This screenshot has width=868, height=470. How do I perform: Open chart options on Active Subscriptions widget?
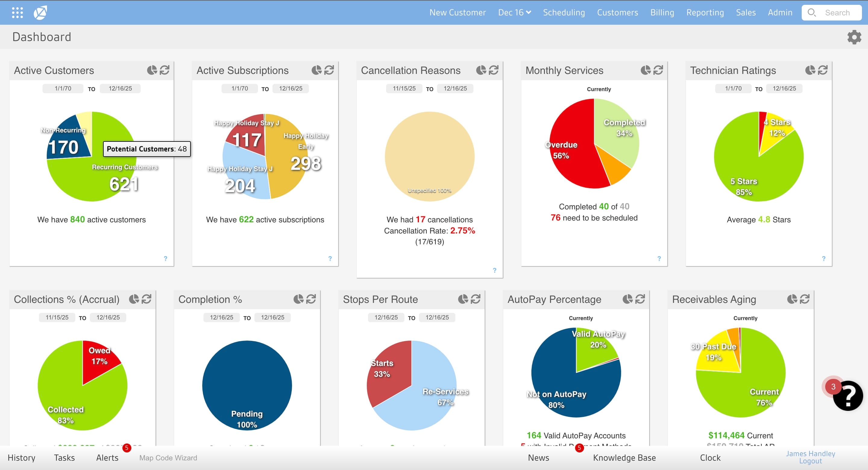click(x=316, y=70)
